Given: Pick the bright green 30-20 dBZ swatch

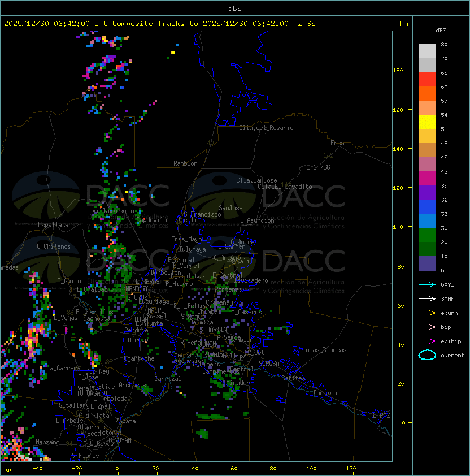Looking at the screenshot, I should (x=427, y=235).
